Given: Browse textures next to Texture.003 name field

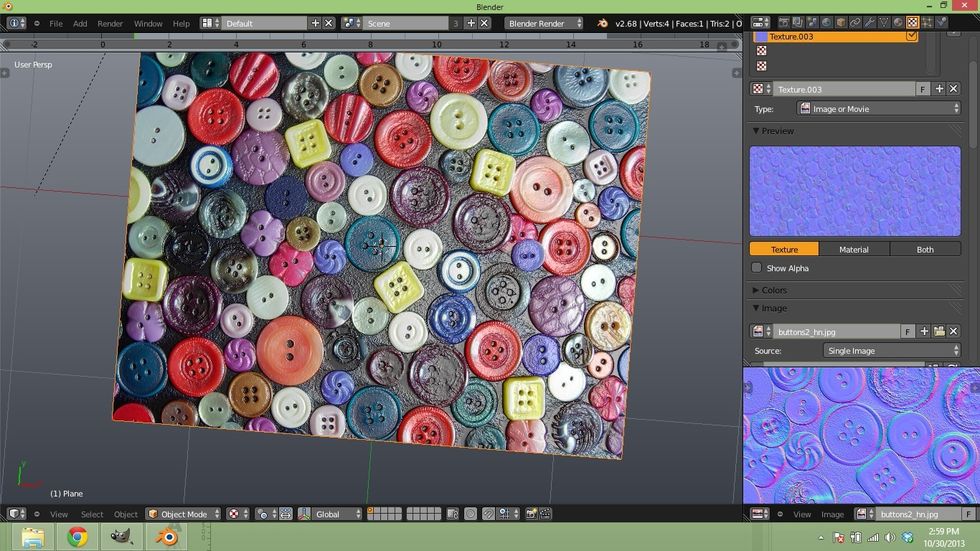Looking at the screenshot, I should coord(761,89).
